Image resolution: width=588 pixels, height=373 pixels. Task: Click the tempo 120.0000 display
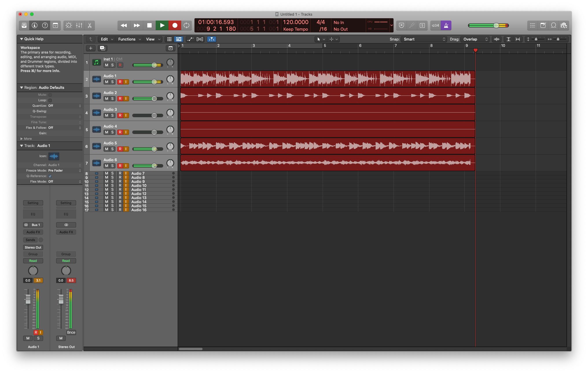tap(295, 22)
